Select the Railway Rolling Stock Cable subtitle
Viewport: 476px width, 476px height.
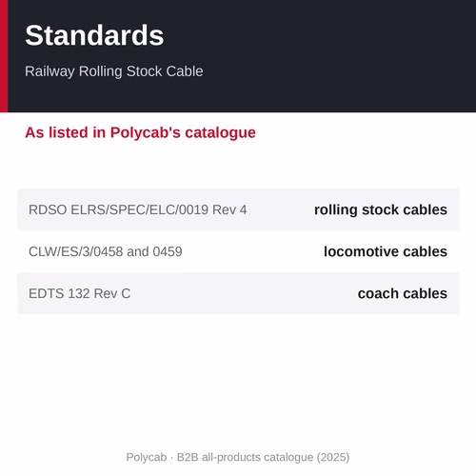click(x=114, y=71)
